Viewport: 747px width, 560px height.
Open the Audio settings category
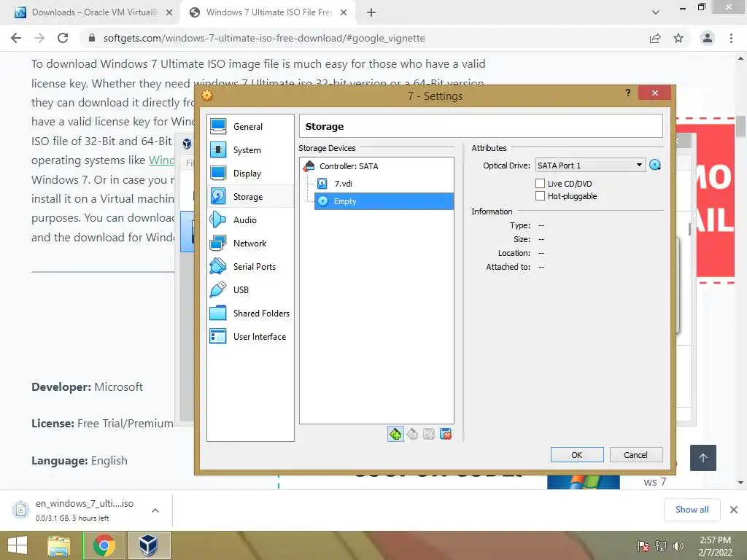point(250,220)
